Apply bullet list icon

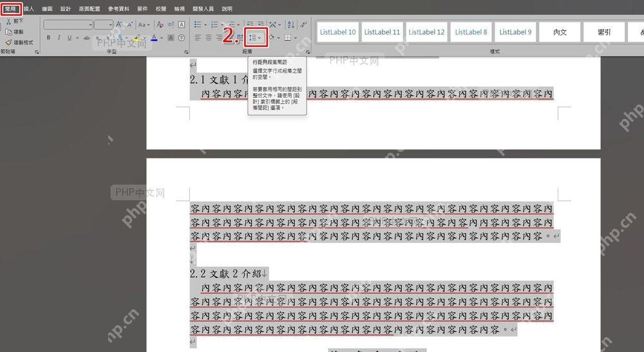(198, 24)
